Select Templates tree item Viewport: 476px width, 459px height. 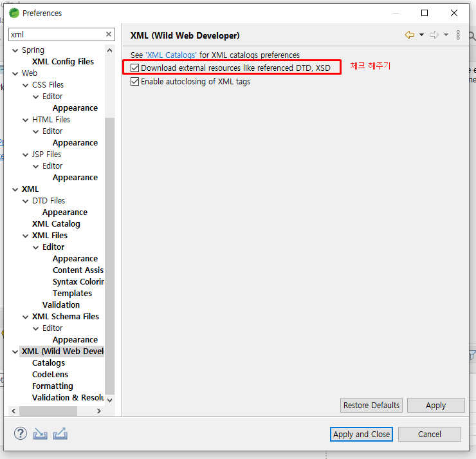[x=72, y=293]
